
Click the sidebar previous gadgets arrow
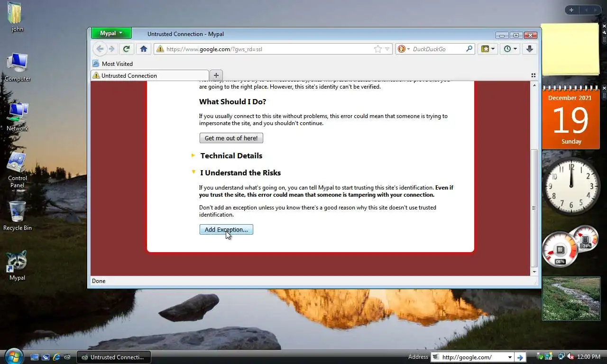tap(586, 10)
